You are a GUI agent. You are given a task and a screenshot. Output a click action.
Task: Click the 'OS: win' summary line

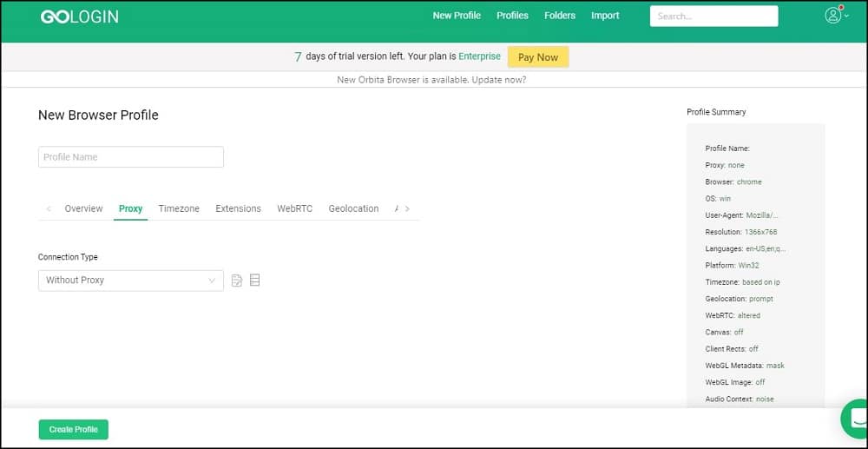click(718, 198)
